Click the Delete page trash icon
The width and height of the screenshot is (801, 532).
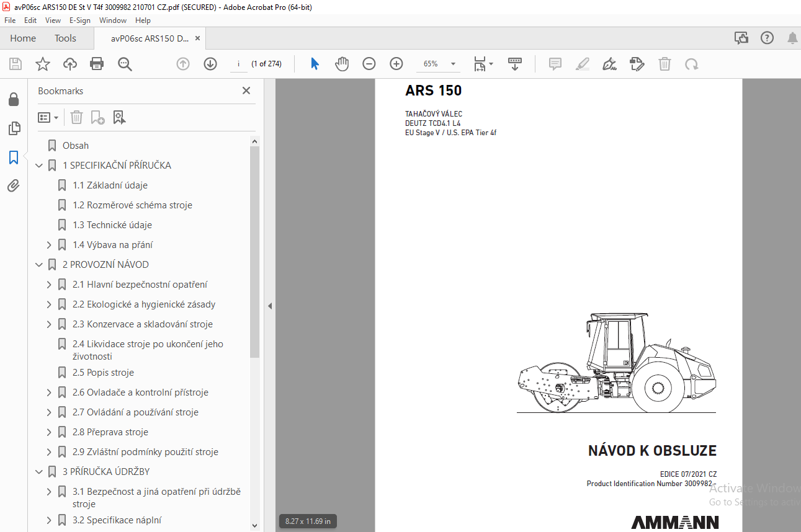click(665, 64)
